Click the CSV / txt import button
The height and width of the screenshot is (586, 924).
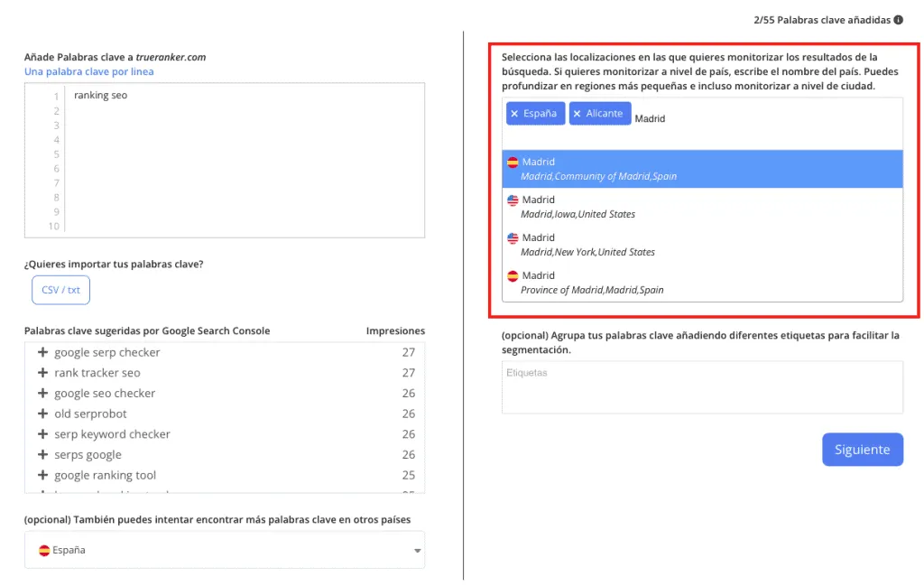(x=60, y=290)
